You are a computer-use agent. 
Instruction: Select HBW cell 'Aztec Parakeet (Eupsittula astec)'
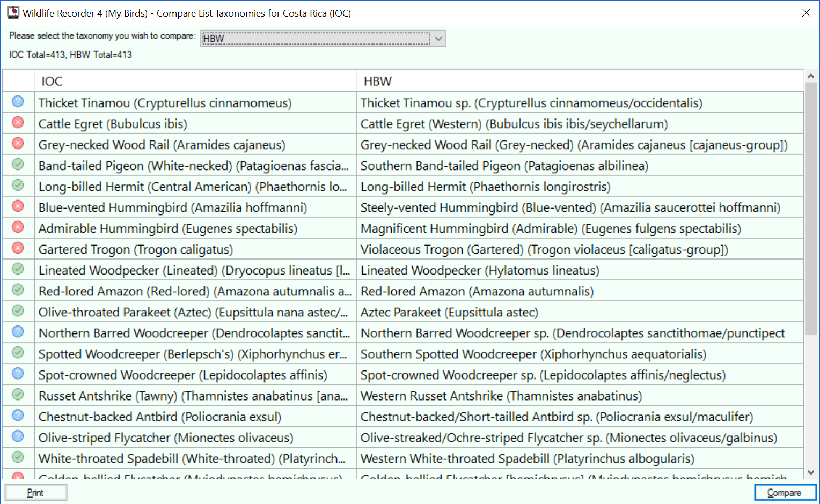click(x=580, y=312)
